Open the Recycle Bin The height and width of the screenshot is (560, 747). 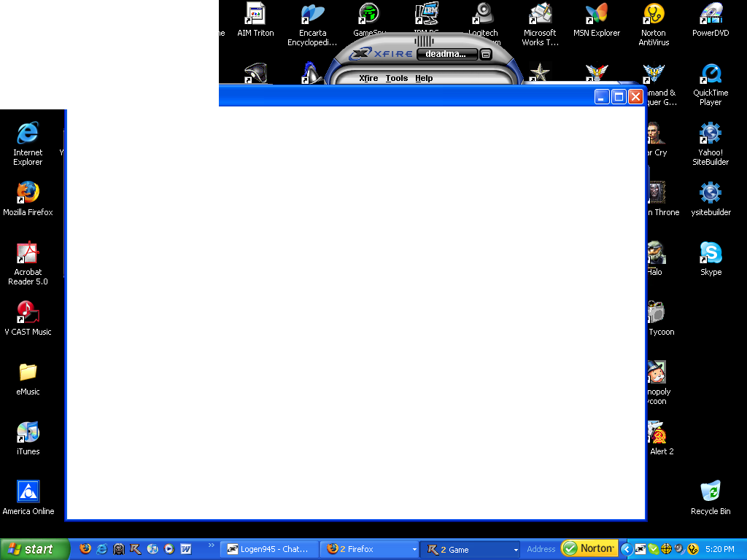tap(711, 492)
